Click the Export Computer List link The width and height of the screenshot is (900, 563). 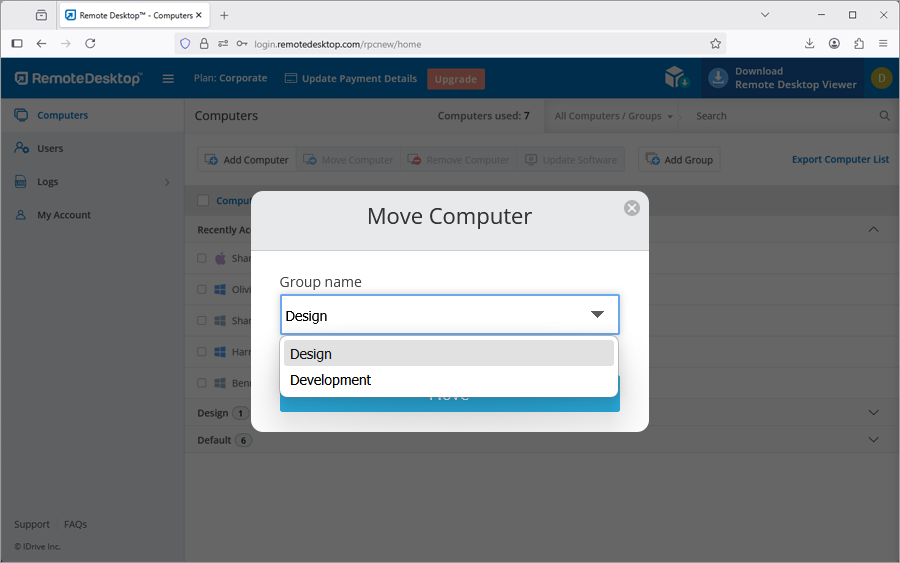point(840,159)
